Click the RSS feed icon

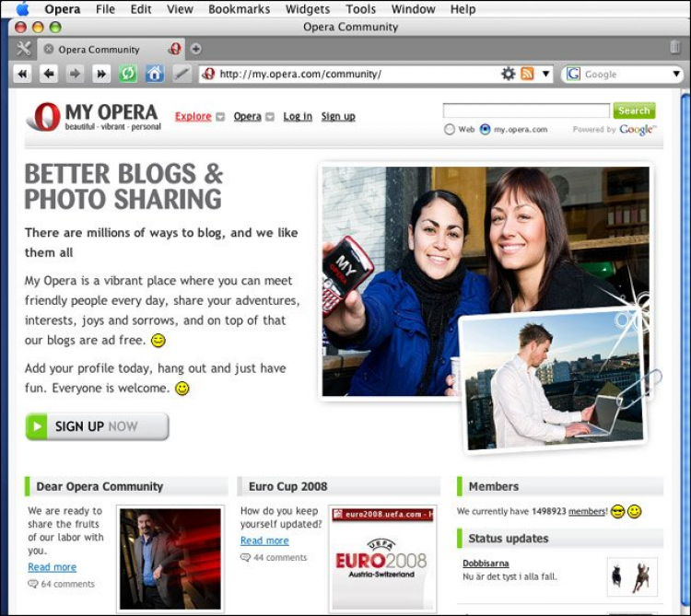[527, 74]
